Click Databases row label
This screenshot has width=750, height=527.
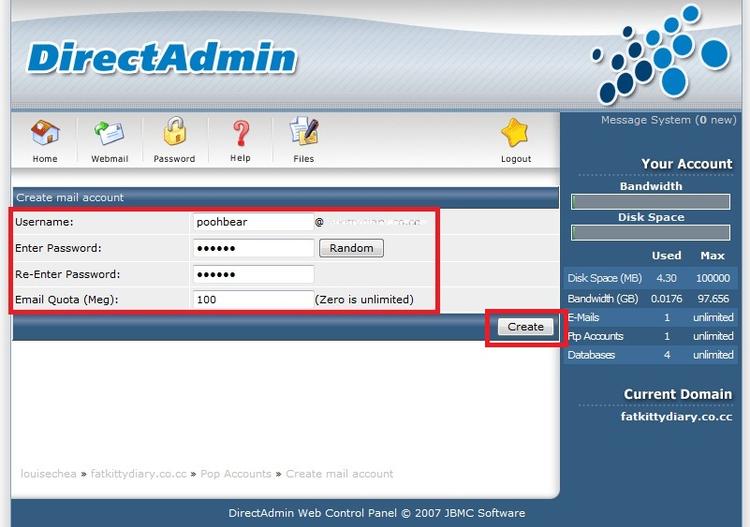coord(591,355)
